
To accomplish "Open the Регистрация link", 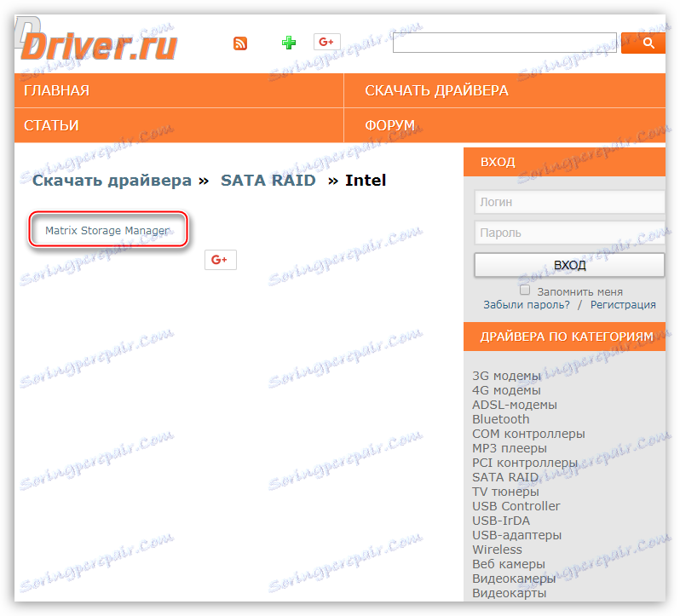I will click(623, 305).
